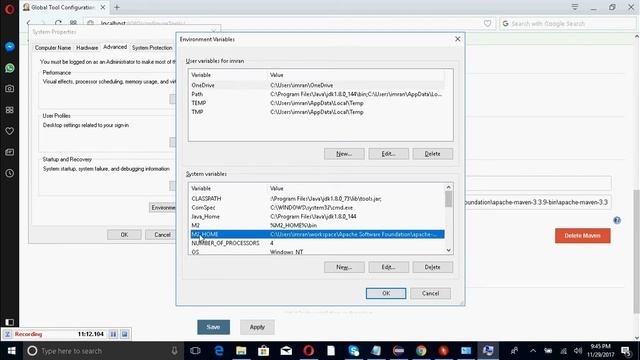Open Windows Start menu
The height and width of the screenshot is (360, 640).
[11, 351]
